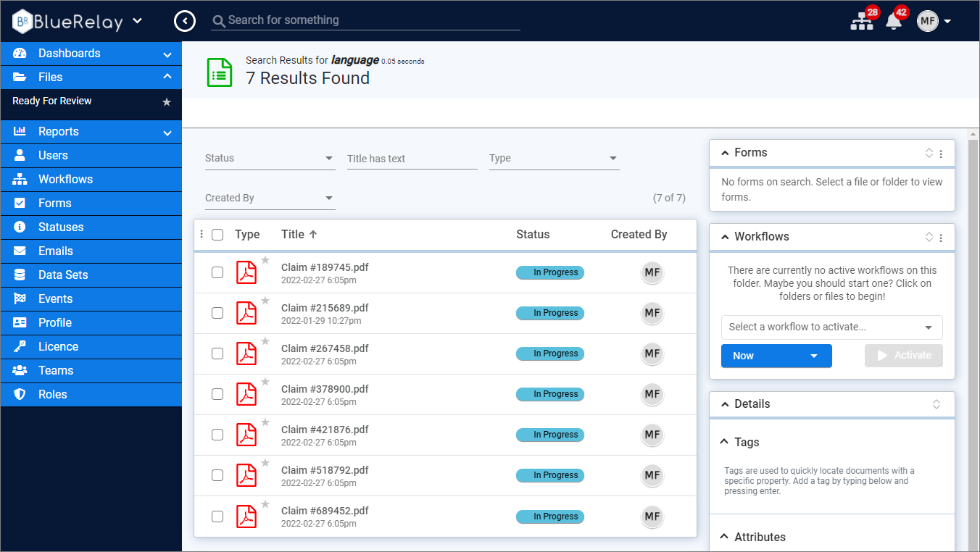Open bell notifications with badge 42
Screen dimensions: 980x552
click(x=894, y=22)
